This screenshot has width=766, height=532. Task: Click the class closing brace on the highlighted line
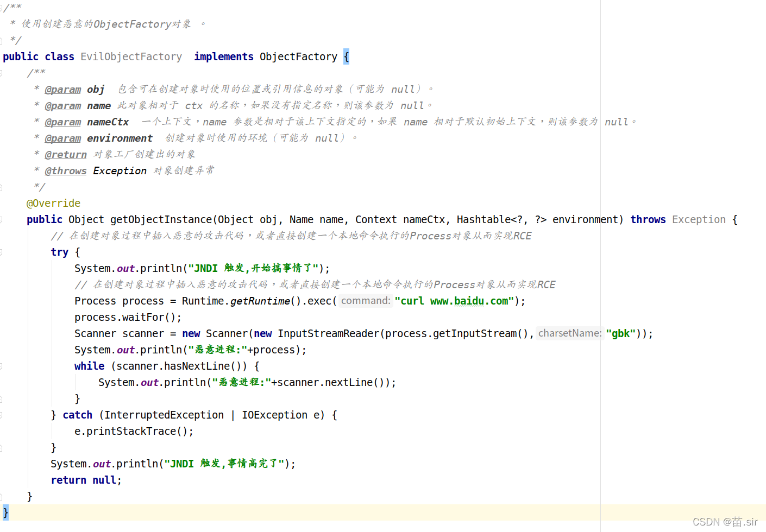point(5,512)
